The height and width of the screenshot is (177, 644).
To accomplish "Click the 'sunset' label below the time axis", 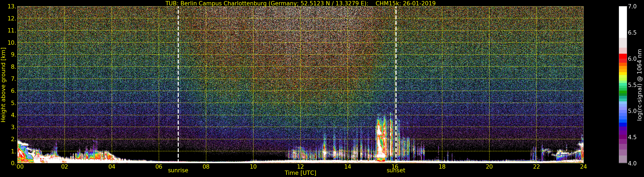I will click(396, 171).
